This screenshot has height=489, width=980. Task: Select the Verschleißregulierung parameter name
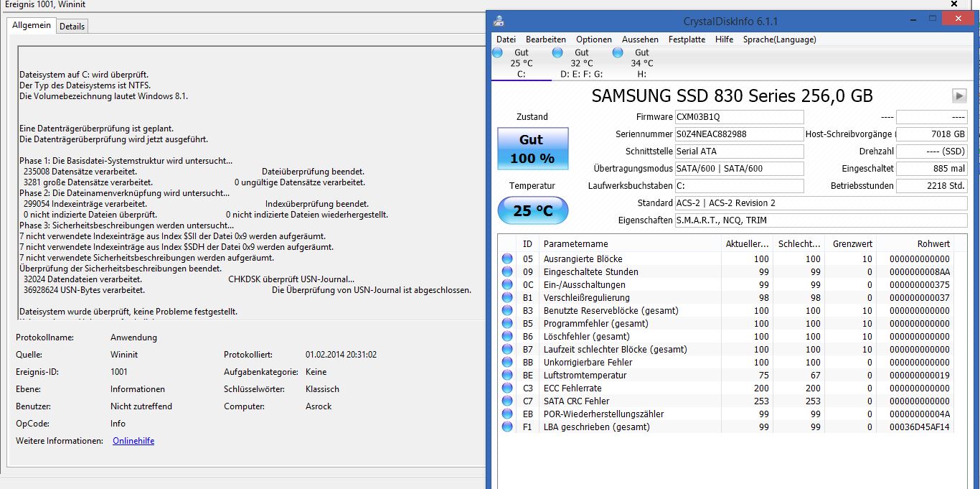(586, 297)
